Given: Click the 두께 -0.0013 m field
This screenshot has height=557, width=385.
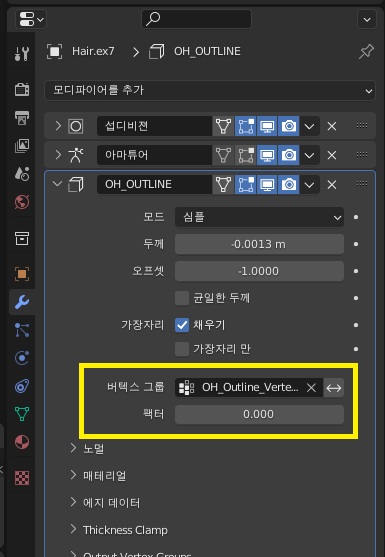Looking at the screenshot, I should [259, 244].
